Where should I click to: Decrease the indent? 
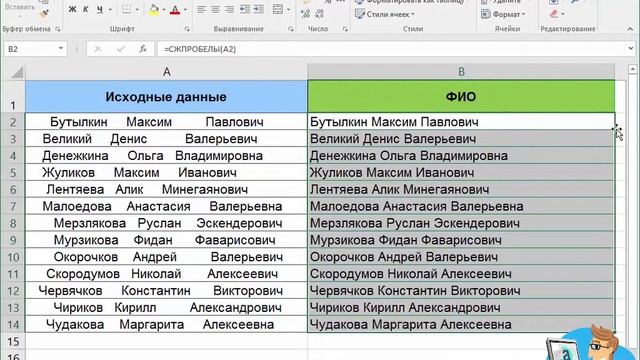click(x=245, y=9)
